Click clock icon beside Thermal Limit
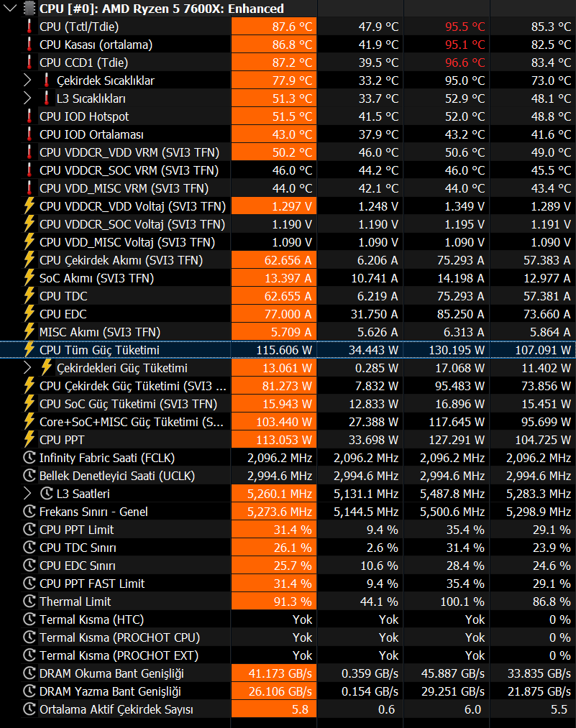 pos(29,602)
